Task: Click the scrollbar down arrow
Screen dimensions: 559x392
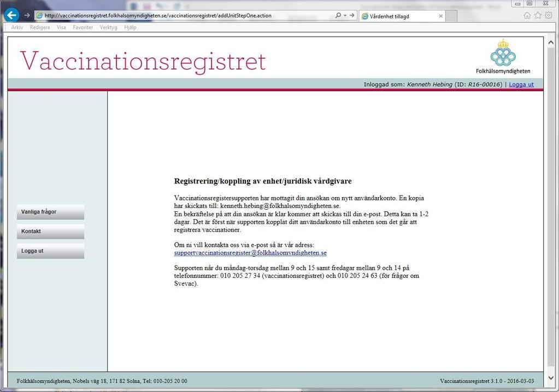Action: [551, 378]
